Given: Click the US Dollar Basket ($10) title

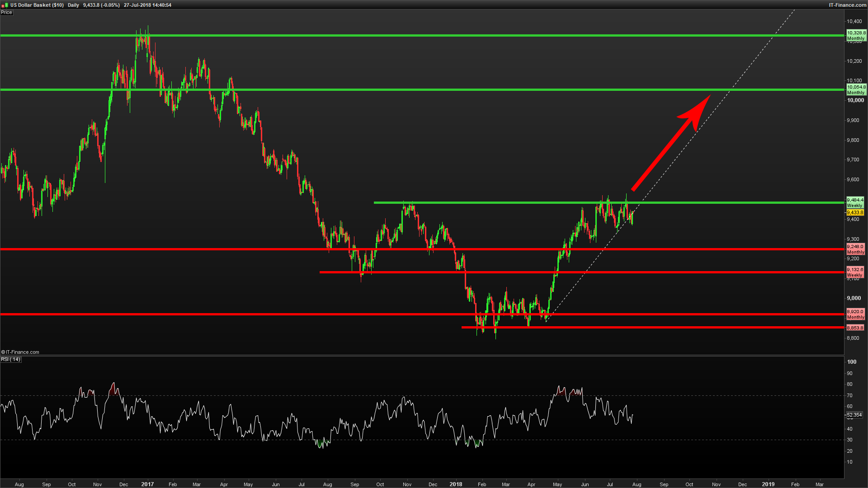Looking at the screenshot, I should pyautogui.click(x=37, y=5).
